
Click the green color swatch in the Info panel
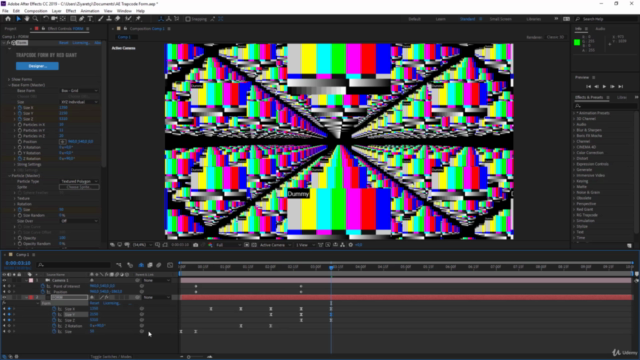coord(577,42)
